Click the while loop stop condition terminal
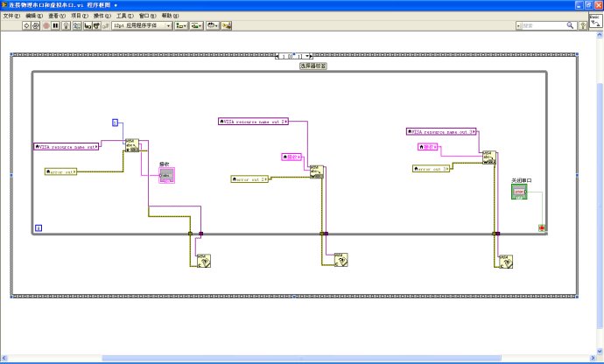The width and height of the screenshot is (604, 364). point(542,228)
